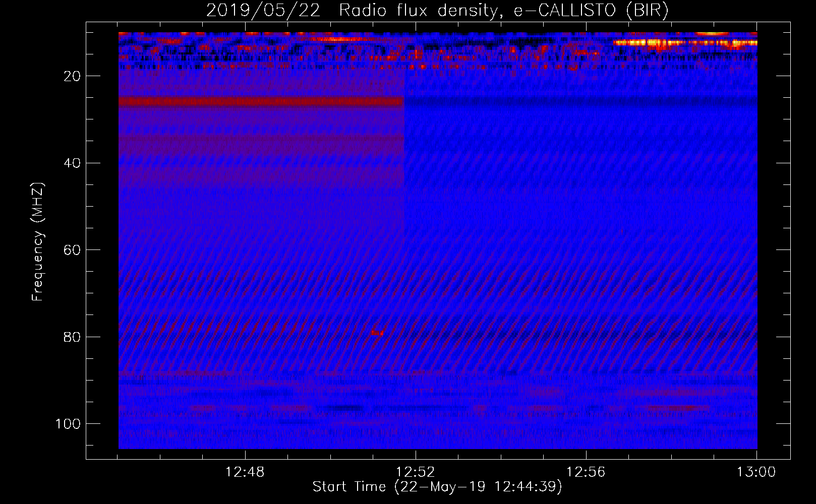Click the '80' frequency tick label
Viewport: 816px width, 504px height.
tap(72, 337)
